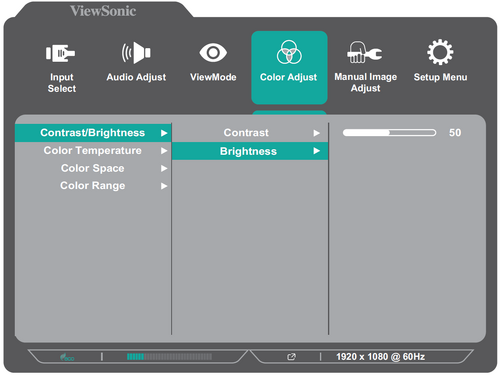Expand the Color Range arrow
Screen dimensions: 500x375
(164, 186)
